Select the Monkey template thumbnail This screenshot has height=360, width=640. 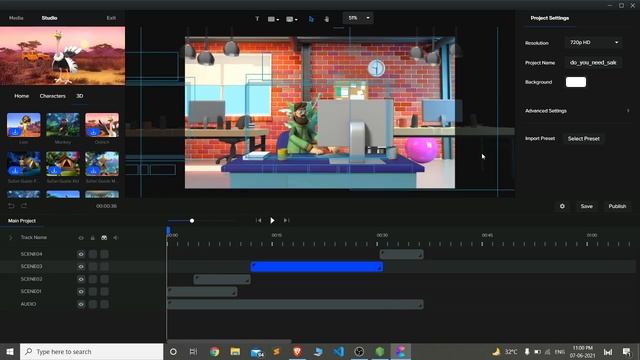tap(63, 125)
